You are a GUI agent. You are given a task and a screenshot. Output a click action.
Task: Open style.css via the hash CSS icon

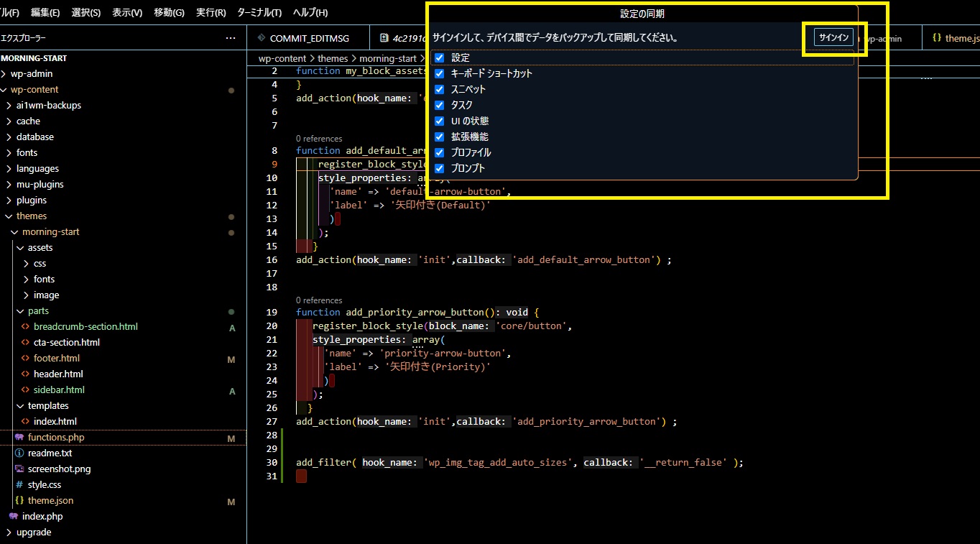coord(18,484)
